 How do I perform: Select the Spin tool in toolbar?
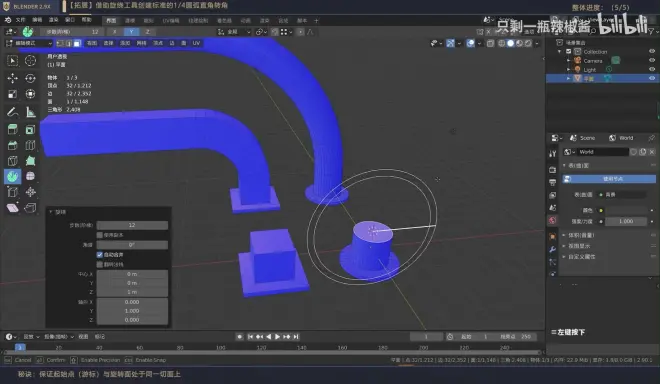point(13,176)
